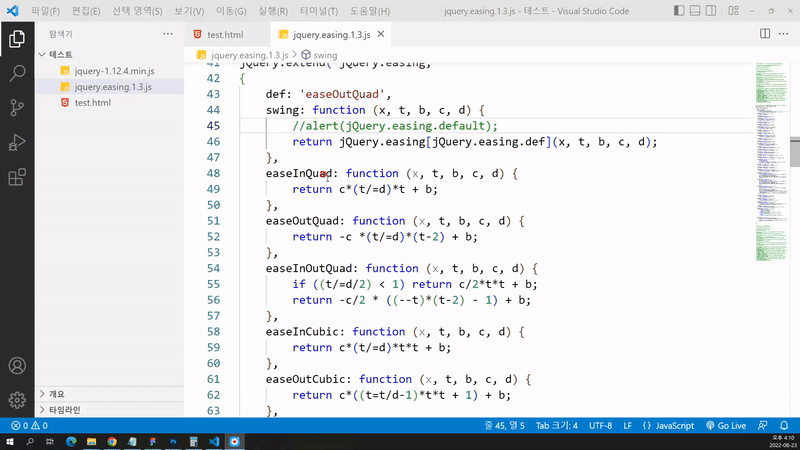The image size is (800, 450).
Task: Open the 터미널(T) menu
Action: coord(319,11)
